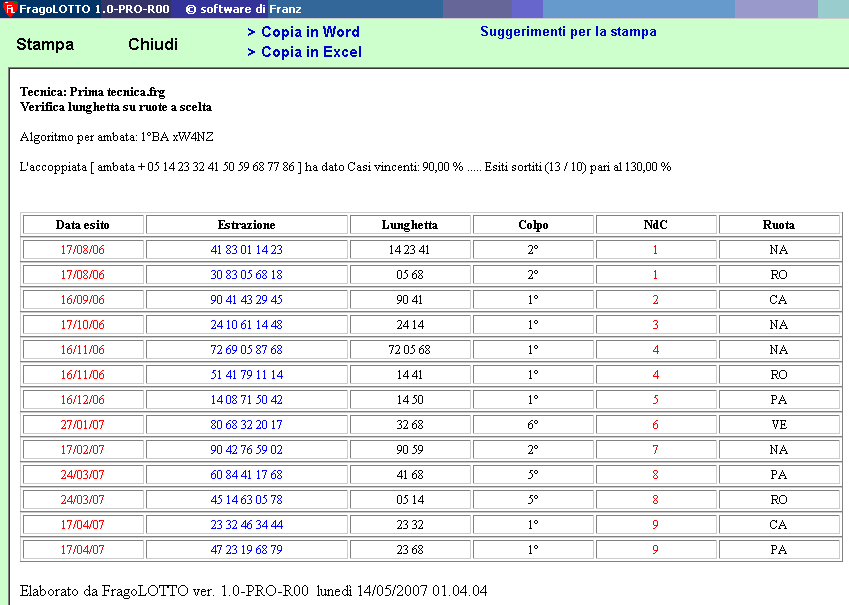Open the Copia in Excel link
Screen dimensions: 849x605
(x=304, y=52)
